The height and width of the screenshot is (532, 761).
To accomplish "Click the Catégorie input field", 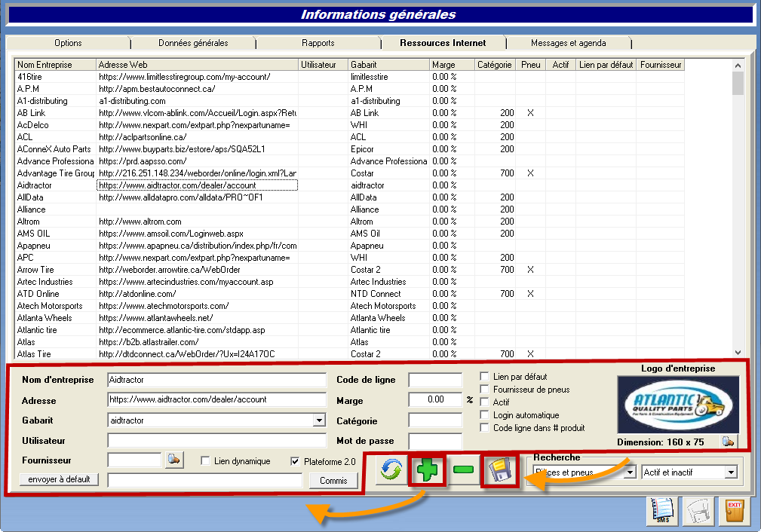I will coord(435,420).
